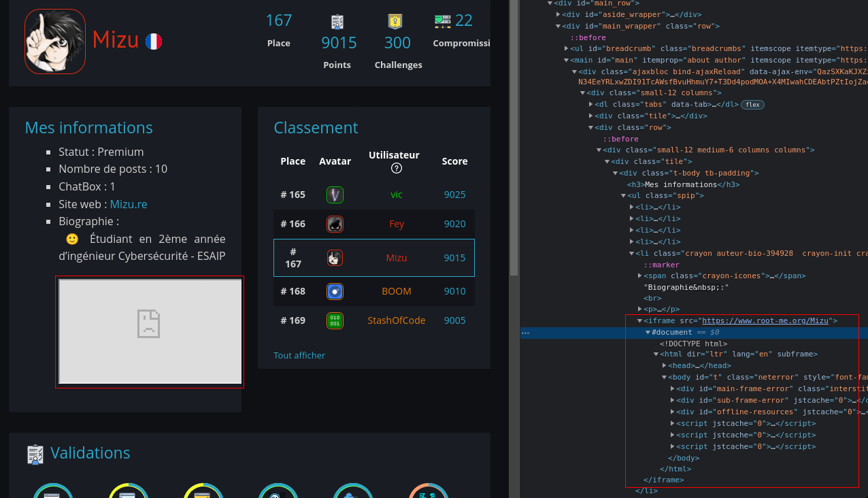Image resolution: width=868 pixels, height=498 pixels.
Task: Click Mizu's small avatar in ranking
Action: [x=335, y=258]
